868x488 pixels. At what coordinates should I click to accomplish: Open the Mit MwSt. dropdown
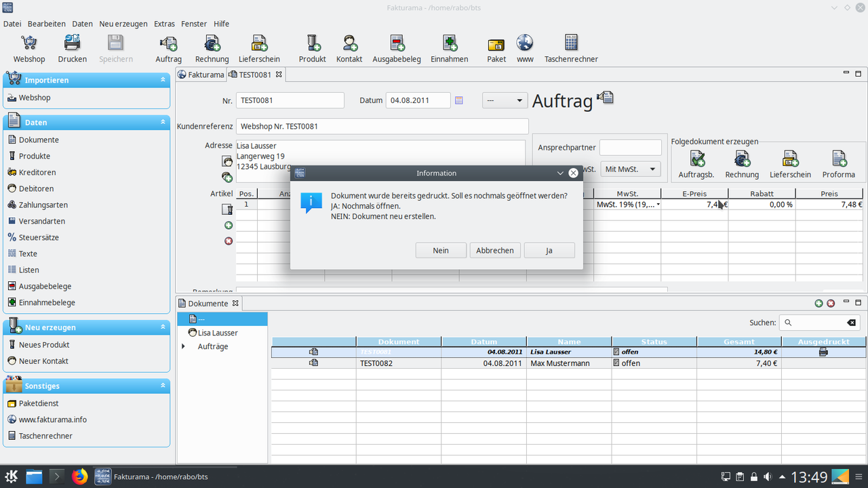(631, 169)
